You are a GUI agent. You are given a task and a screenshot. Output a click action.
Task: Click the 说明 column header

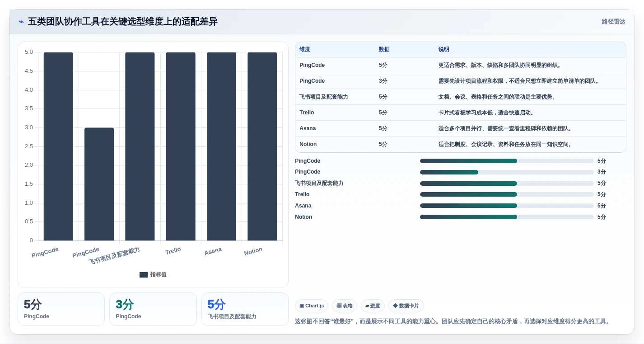[x=444, y=50]
